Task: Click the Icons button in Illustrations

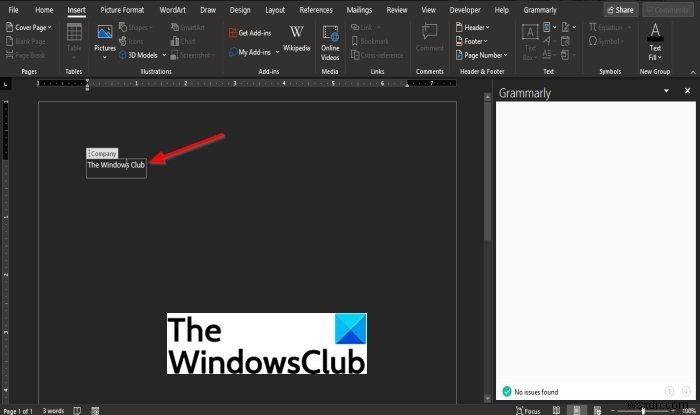Action: (131, 42)
